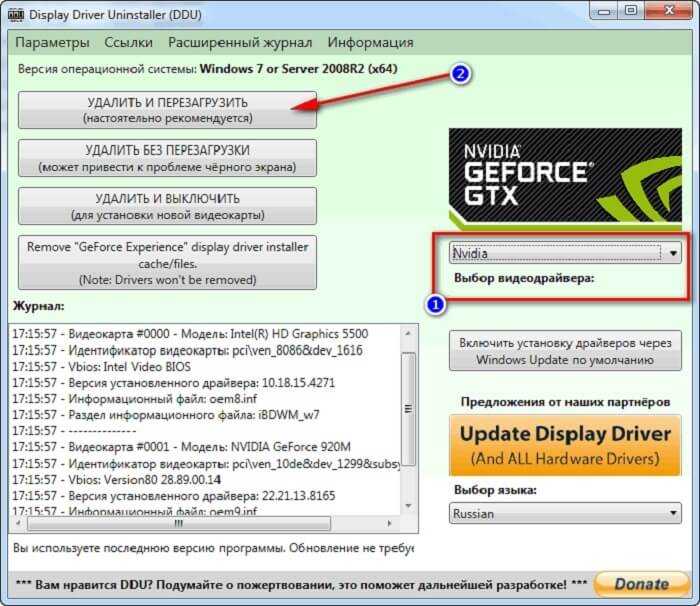Click OS version text Windows 7 or Server 2008R2
The width and height of the screenshot is (700, 606).
pyautogui.click(x=298, y=69)
